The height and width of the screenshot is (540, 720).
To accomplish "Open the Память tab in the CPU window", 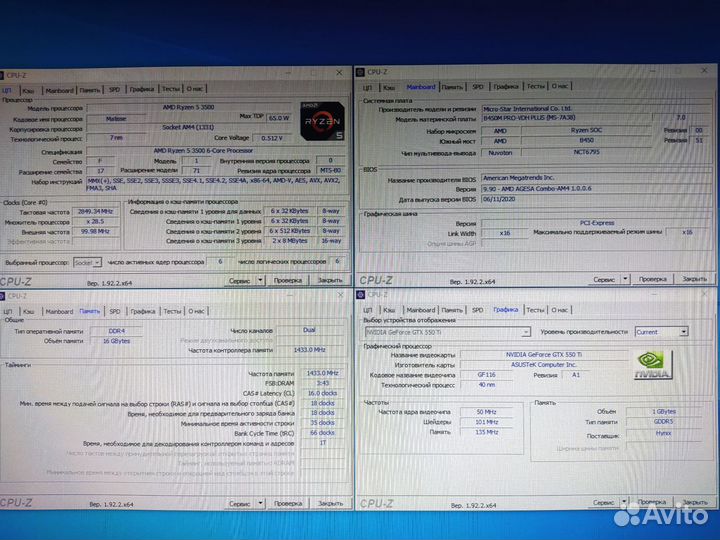I will [x=90, y=90].
